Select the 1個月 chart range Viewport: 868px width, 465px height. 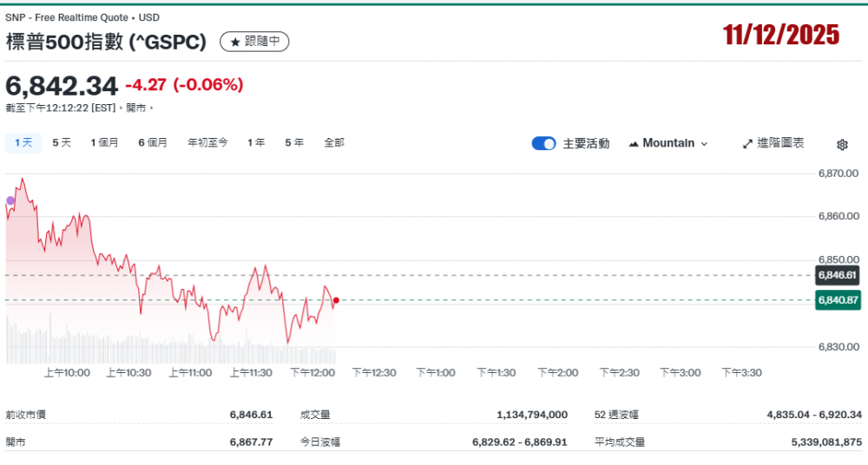(104, 143)
